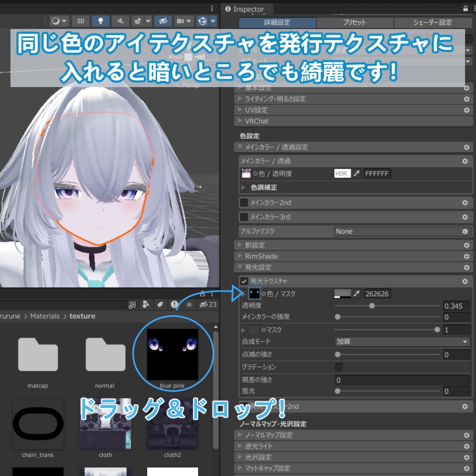Open gear menu for 発光テクスチャ
Viewport: 476px width, 476px height.
[465, 281]
